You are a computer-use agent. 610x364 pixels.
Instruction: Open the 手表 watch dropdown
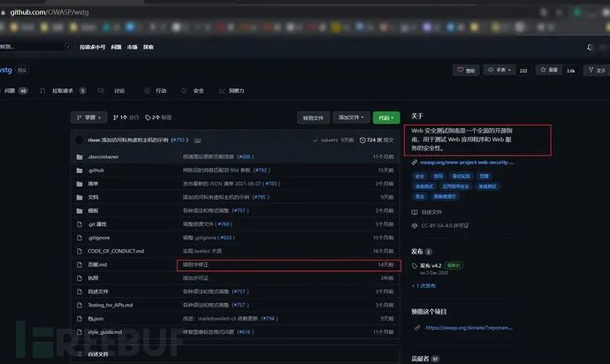499,70
